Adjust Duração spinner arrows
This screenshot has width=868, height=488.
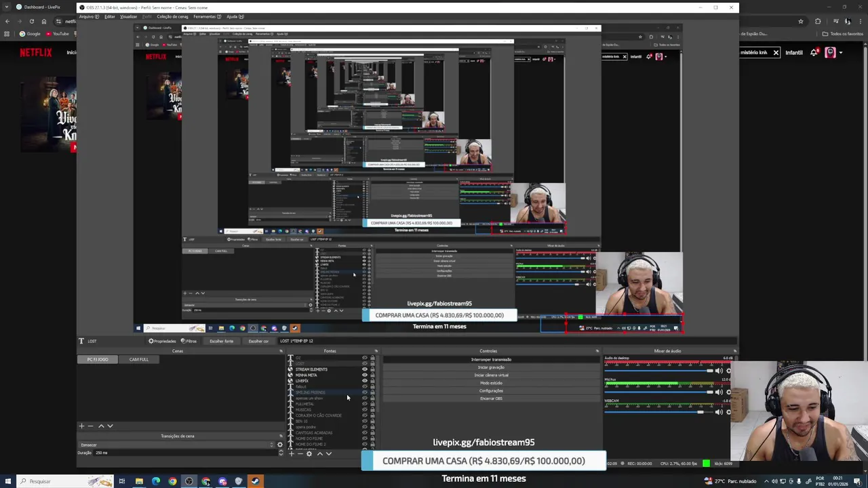click(x=281, y=452)
